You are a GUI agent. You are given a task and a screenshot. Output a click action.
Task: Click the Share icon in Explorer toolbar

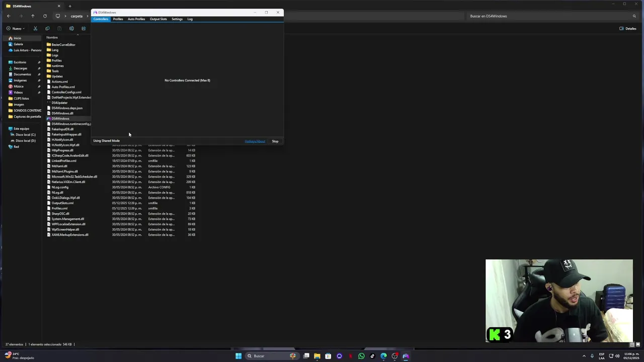click(84, 29)
